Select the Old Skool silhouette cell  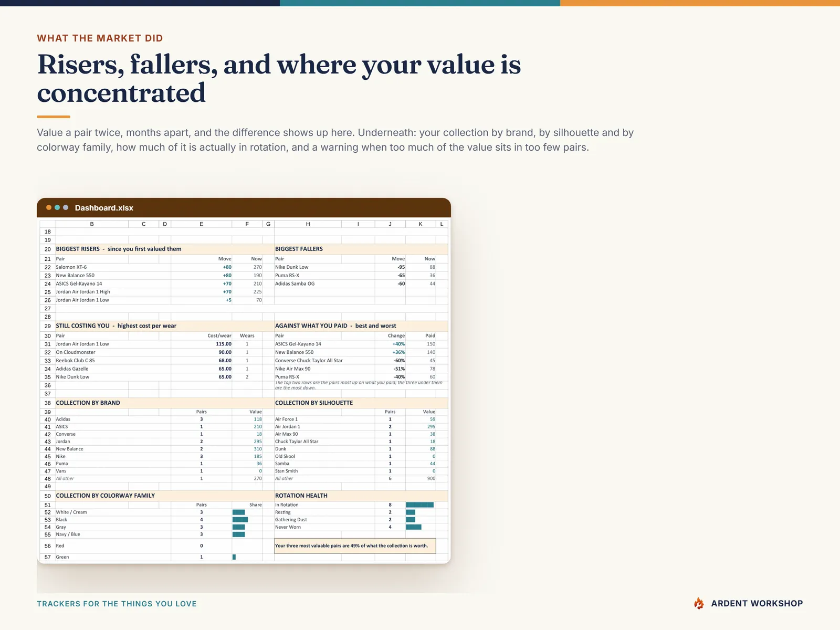tap(324, 456)
